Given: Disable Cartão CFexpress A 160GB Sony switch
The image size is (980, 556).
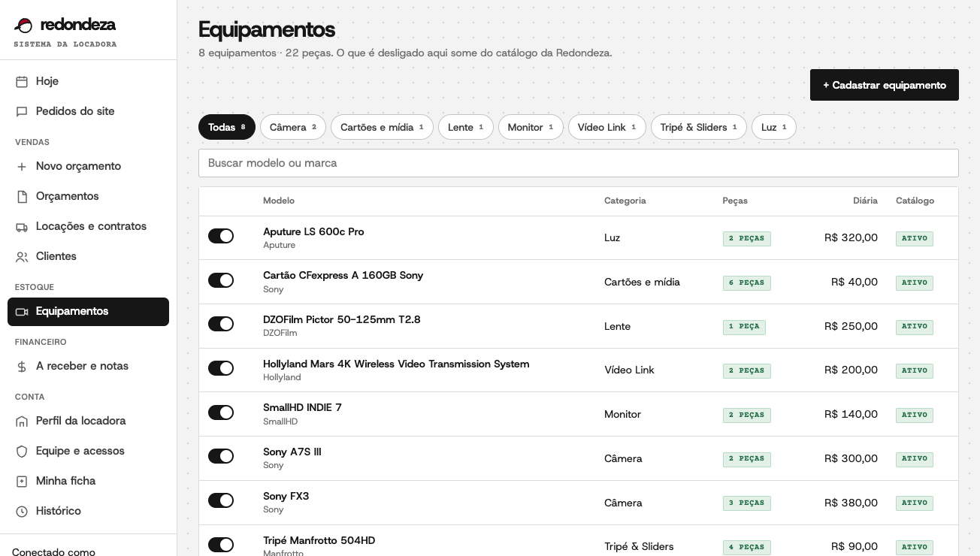Looking at the screenshot, I should click(x=221, y=280).
